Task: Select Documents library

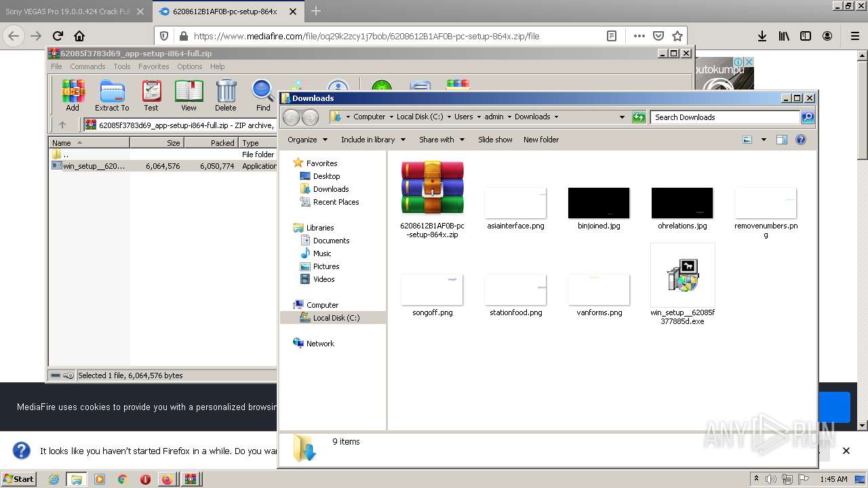Action: tap(331, 241)
